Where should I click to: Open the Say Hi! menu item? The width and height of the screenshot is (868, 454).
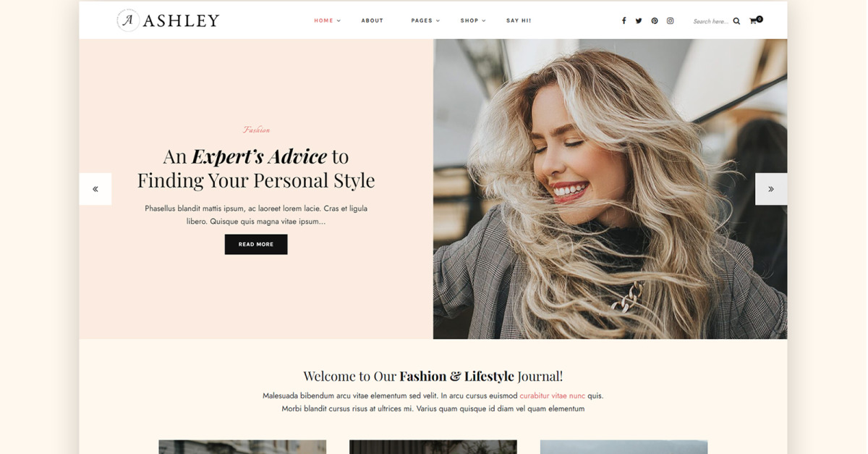point(519,20)
